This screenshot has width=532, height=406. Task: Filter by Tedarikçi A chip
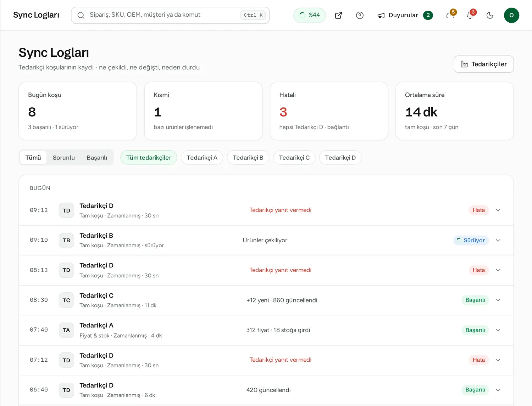(202, 158)
